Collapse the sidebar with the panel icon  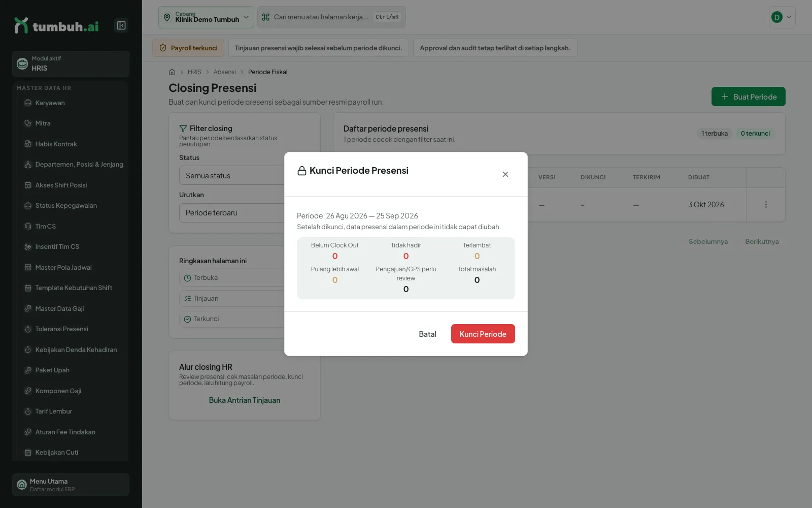point(121,25)
